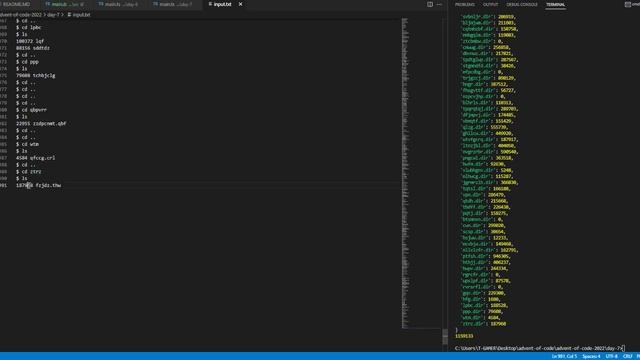
Task: Open the main.ts day-7 editor tab
Action: click(174, 4)
